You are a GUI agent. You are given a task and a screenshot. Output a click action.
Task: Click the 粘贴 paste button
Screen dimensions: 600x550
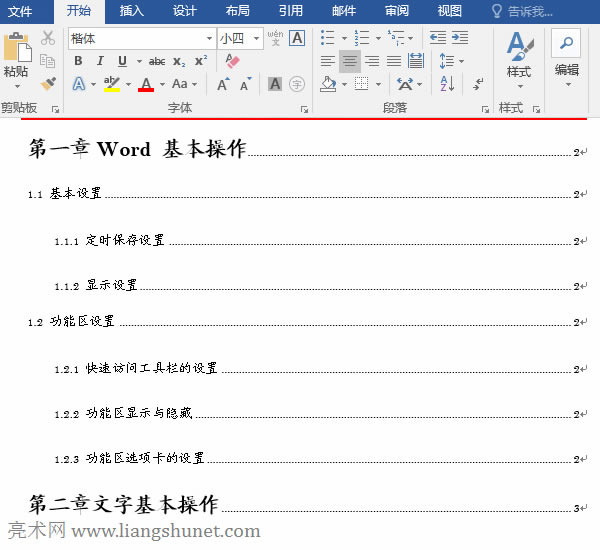click(16, 58)
